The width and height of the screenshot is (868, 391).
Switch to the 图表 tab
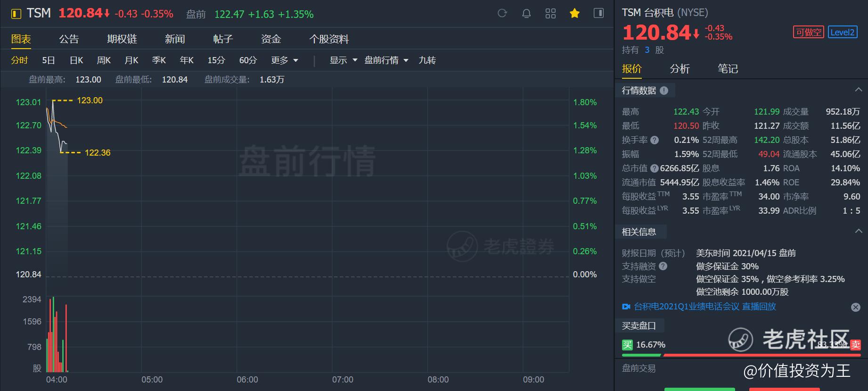(x=21, y=39)
